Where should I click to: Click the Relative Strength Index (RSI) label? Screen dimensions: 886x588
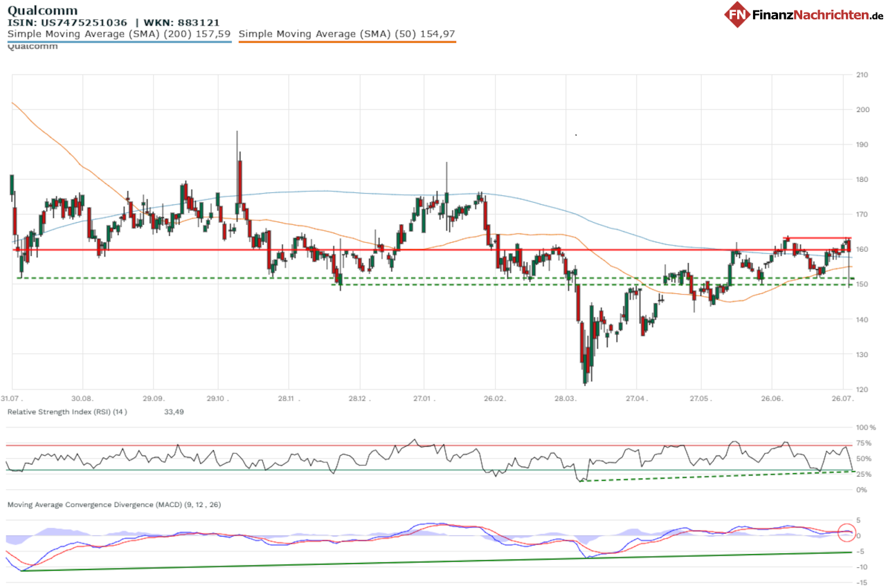[x=67, y=412]
